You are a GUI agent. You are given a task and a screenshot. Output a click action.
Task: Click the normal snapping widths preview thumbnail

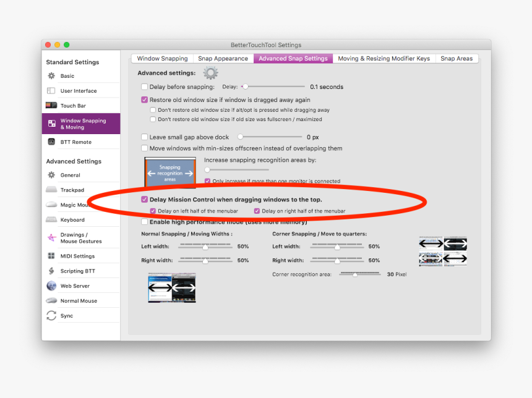[172, 287]
